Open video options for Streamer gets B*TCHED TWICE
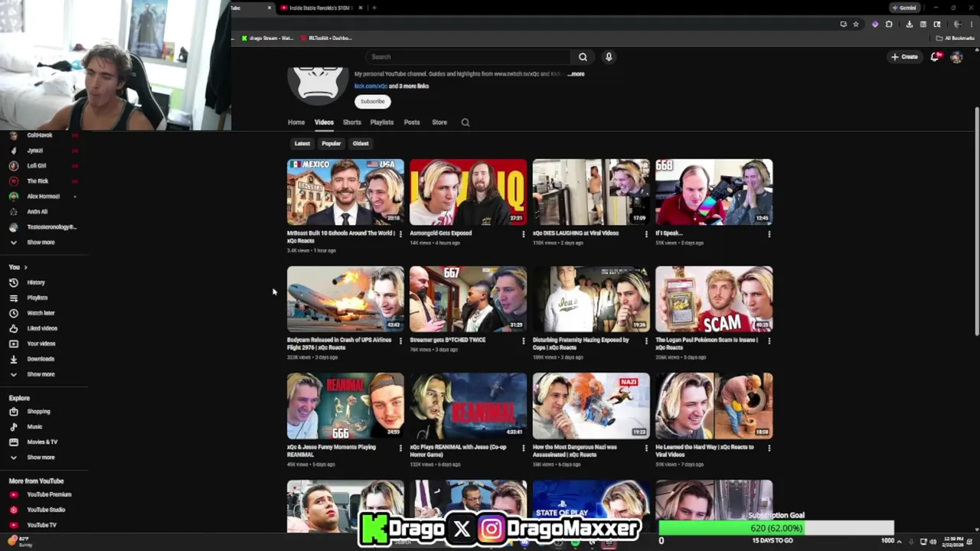 coord(524,341)
